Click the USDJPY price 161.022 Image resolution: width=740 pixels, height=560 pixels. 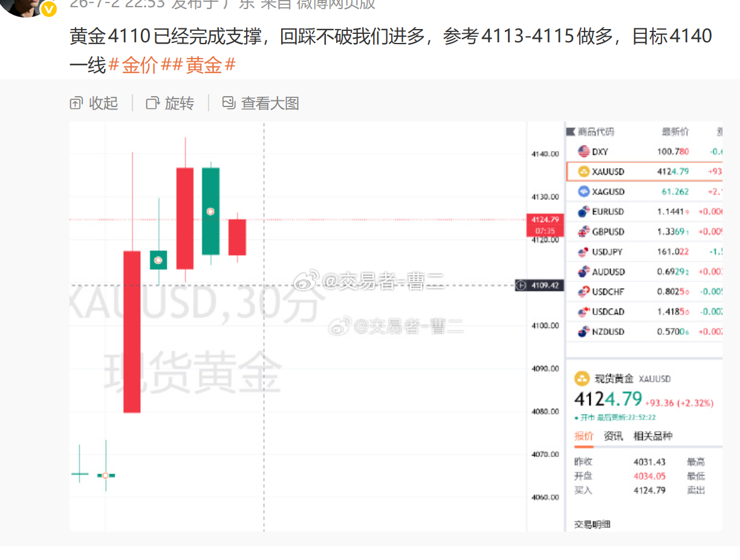[x=673, y=252]
